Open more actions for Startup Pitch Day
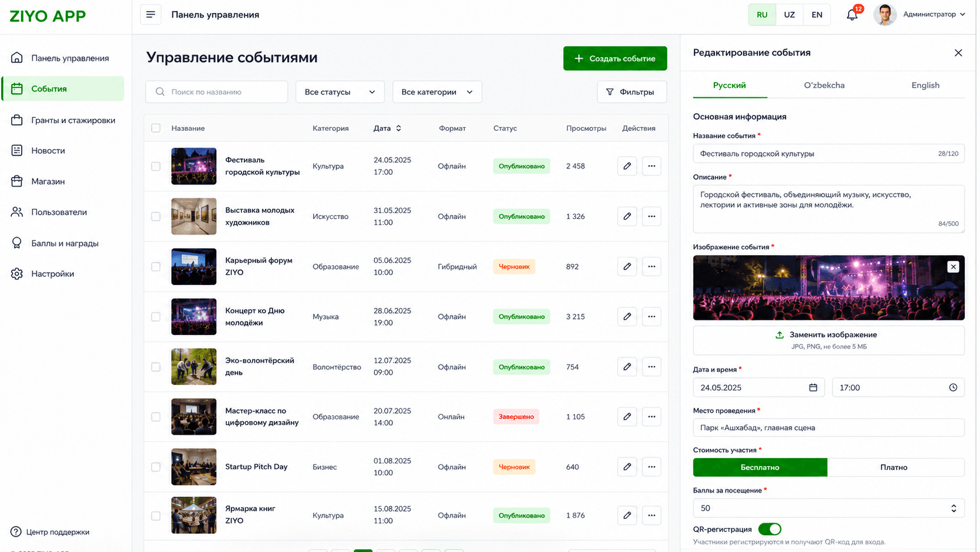 tap(652, 467)
